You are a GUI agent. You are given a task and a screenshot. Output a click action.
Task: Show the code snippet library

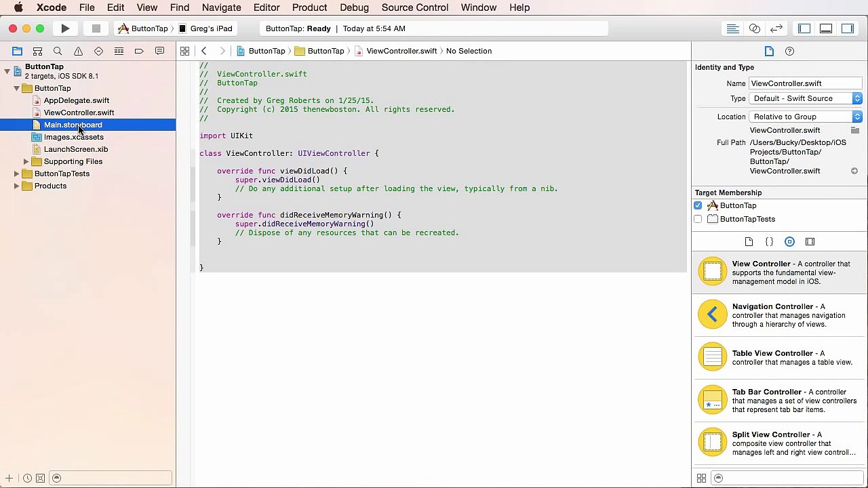tap(769, 241)
